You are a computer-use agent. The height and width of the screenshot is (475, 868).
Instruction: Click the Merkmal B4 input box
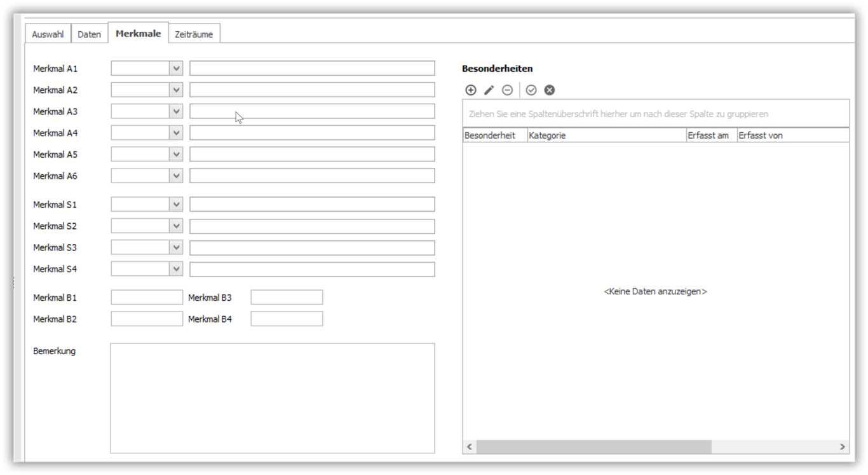(x=287, y=319)
